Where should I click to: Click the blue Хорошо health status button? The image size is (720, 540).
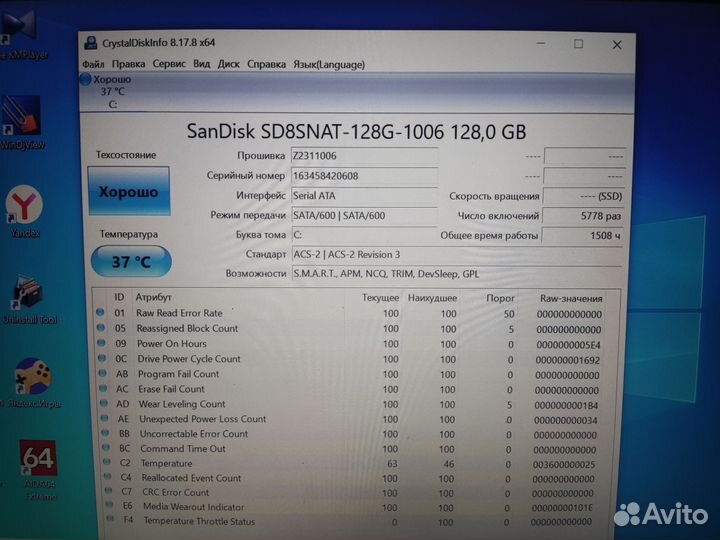pyautogui.click(x=129, y=191)
